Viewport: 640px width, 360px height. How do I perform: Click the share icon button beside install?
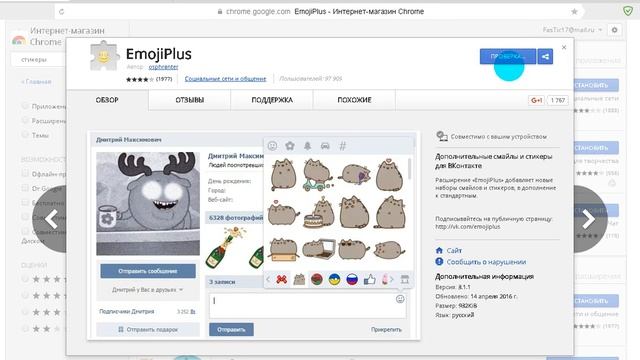(545, 57)
